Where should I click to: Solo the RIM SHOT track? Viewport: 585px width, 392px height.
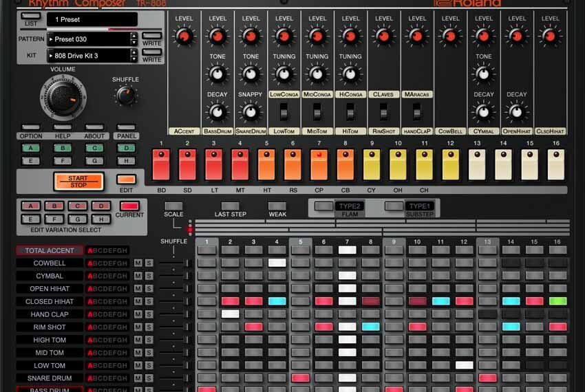point(149,327)
